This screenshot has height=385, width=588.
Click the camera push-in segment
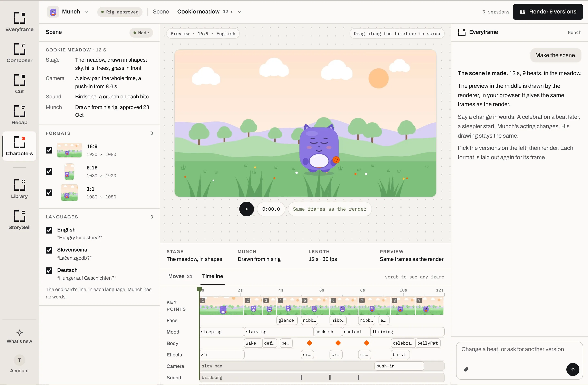[x=399, y=366]
